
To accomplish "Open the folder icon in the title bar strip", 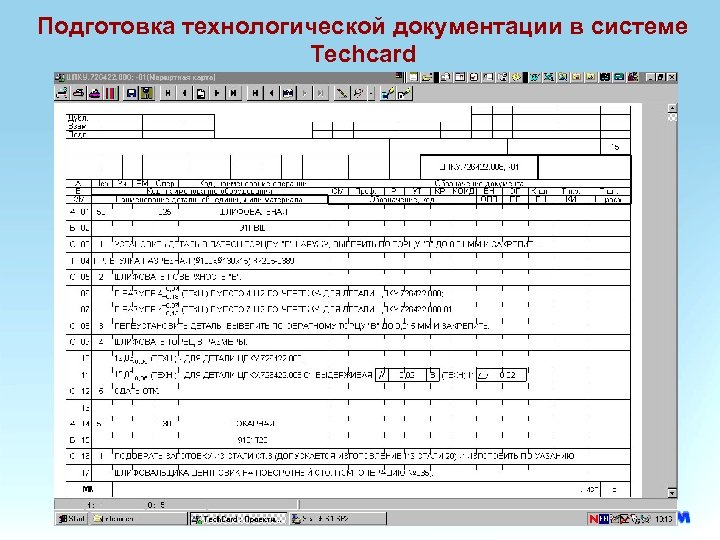I will tap(427, 77).
